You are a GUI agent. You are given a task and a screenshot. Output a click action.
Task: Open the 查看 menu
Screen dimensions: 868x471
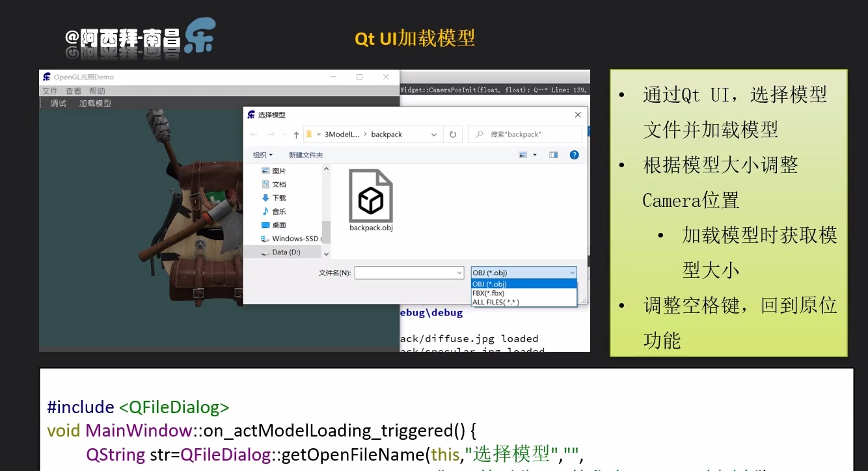pos(73,90)
